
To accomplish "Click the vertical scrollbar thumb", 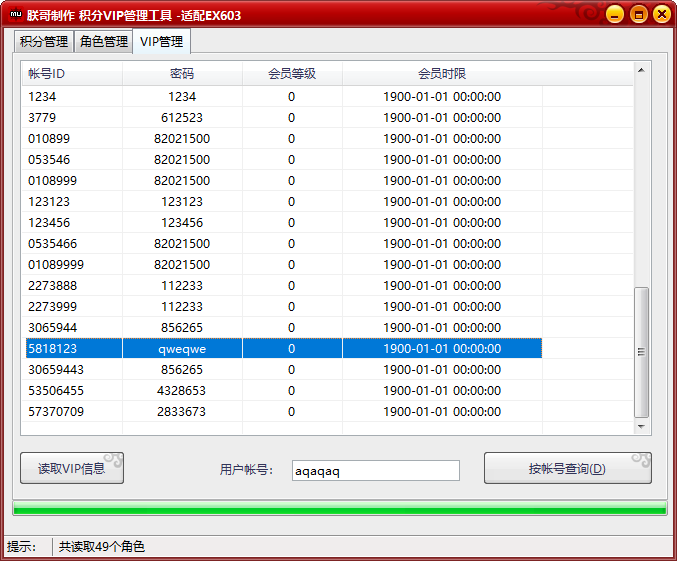I will [x=641, y=352].
